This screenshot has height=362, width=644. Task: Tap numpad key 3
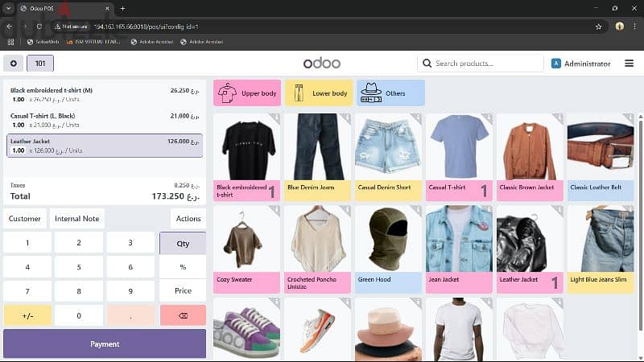(x=130, y=243)
